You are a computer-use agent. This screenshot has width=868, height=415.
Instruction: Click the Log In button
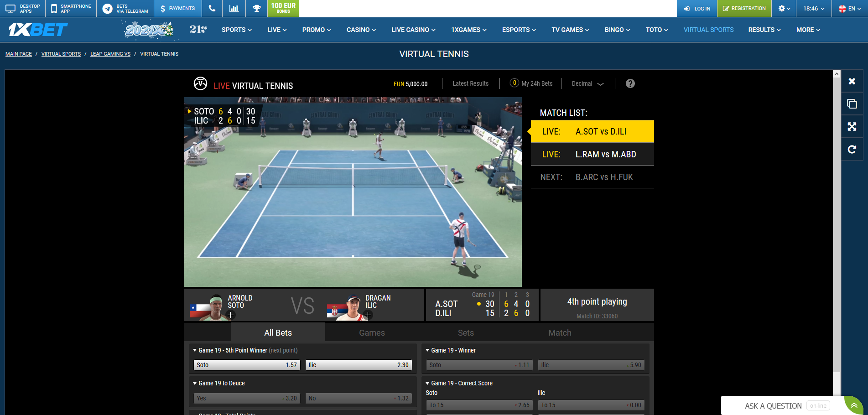(697, 9)
